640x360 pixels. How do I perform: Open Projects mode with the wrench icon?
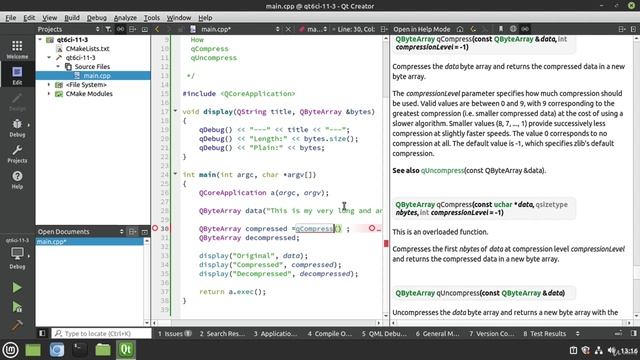click(x=17, y=154)
